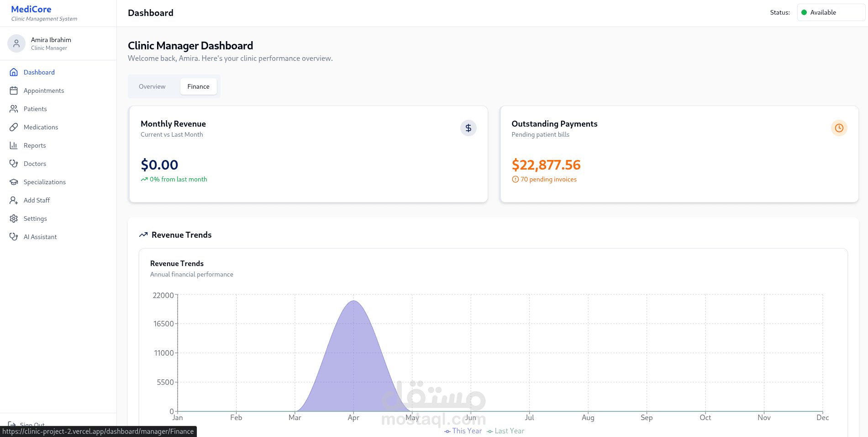Click the clock icon on Outstanding Payments
The width and height of the screenshot is (868, 437).
(839, 128)
